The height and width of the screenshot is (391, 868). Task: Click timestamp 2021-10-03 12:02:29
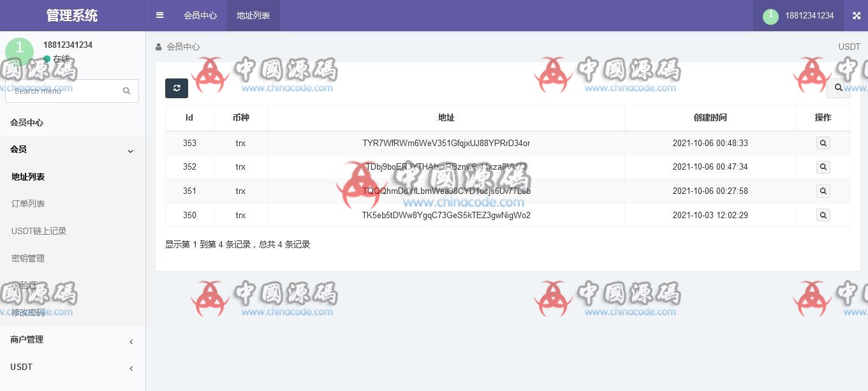[710, 215]
